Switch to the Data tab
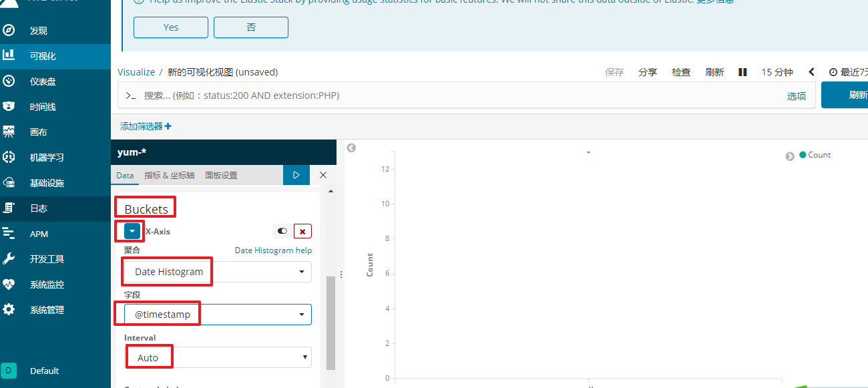The height and width of the screenshot is (388, 868). click(x=125, y=175)
